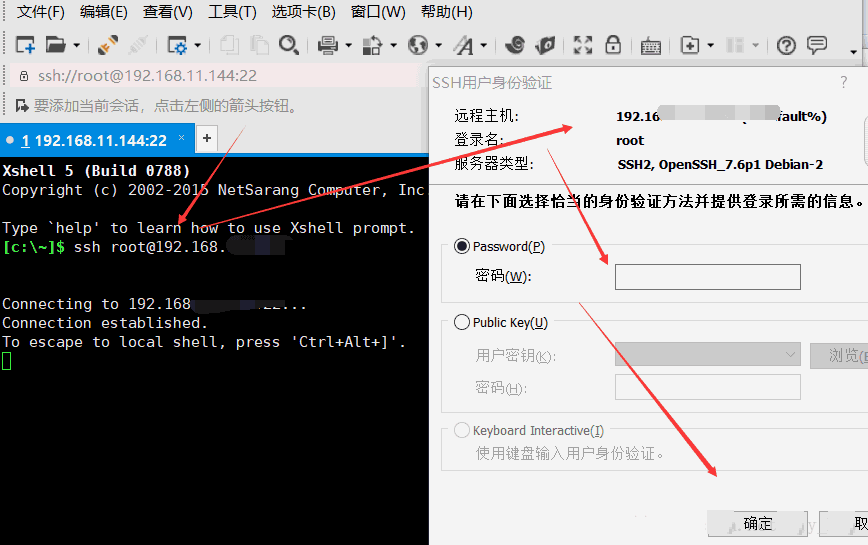Click the 浏览 browse button

pos(839,355)
